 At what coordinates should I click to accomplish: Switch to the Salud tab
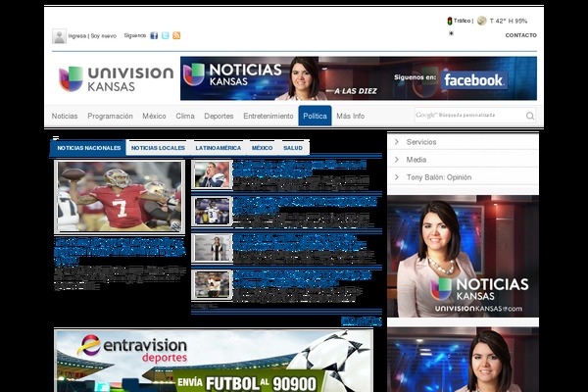[293, 148]
